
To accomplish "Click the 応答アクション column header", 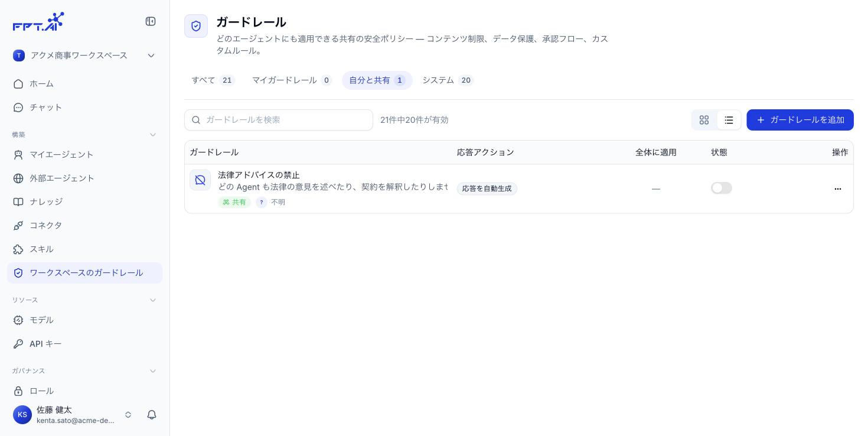I will tap(485, 152).
